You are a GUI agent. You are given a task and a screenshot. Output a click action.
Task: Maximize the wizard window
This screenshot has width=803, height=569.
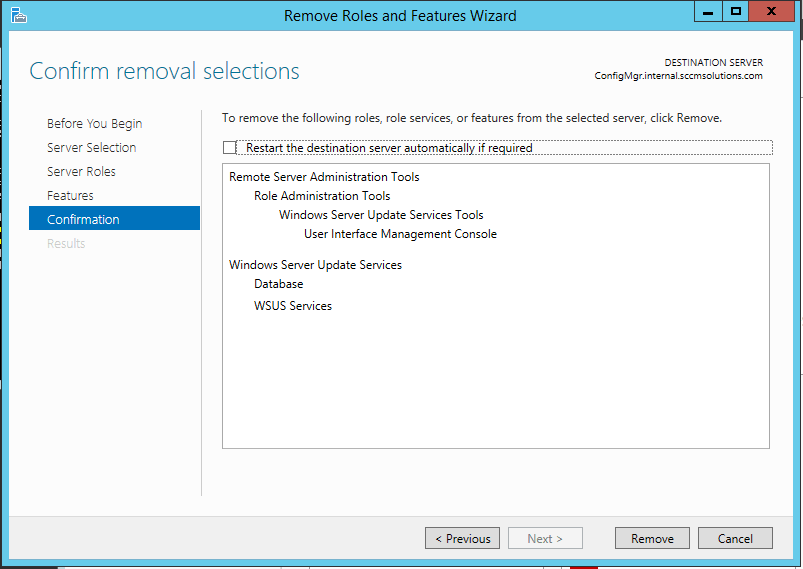point(736,12)
